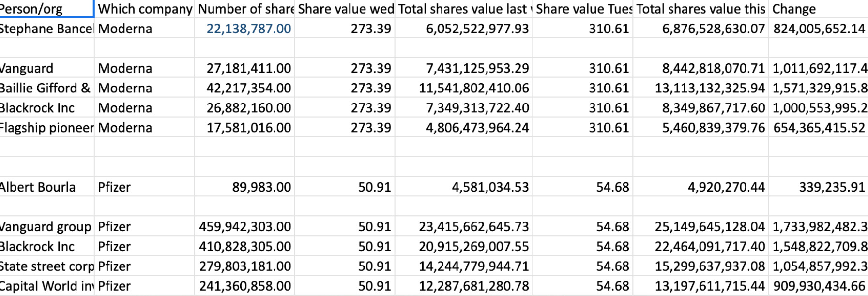Click the Number of shares header cell
Image resolution: width=868 pixels, height=296 pixels.
coord(244,9)
